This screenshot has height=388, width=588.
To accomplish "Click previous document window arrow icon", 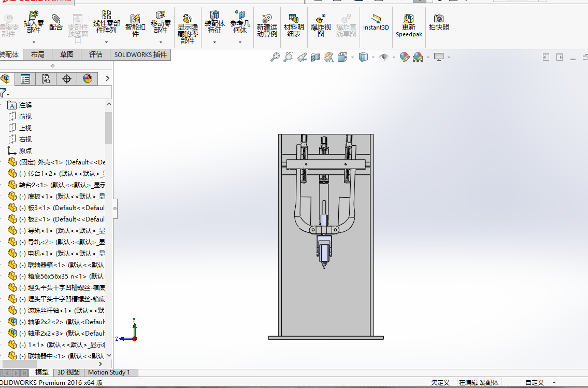I will [x=546, y=57].
